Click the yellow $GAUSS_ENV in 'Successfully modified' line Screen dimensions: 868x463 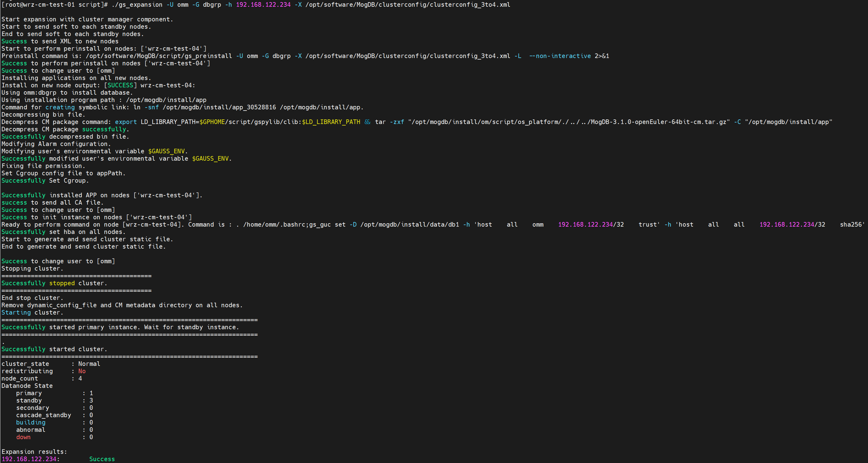[x=210, y=159]
